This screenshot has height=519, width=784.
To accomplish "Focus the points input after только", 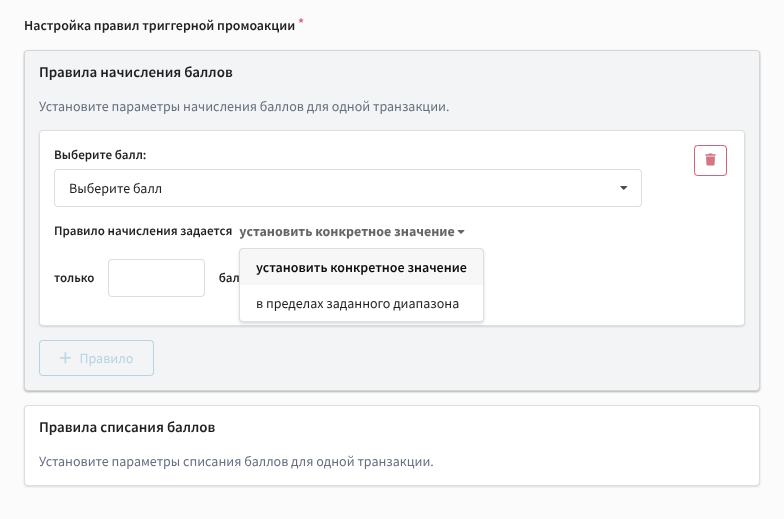I will click(156, 278).
